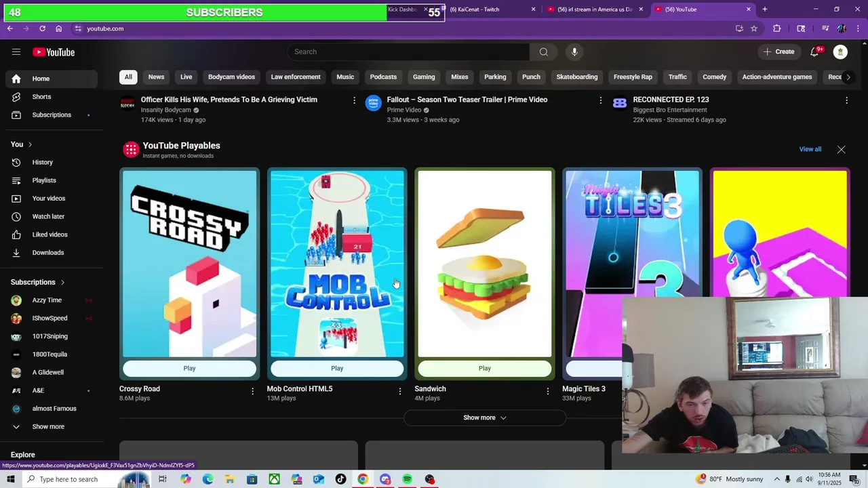Open Home in sidebar

(x=52, y=79)
